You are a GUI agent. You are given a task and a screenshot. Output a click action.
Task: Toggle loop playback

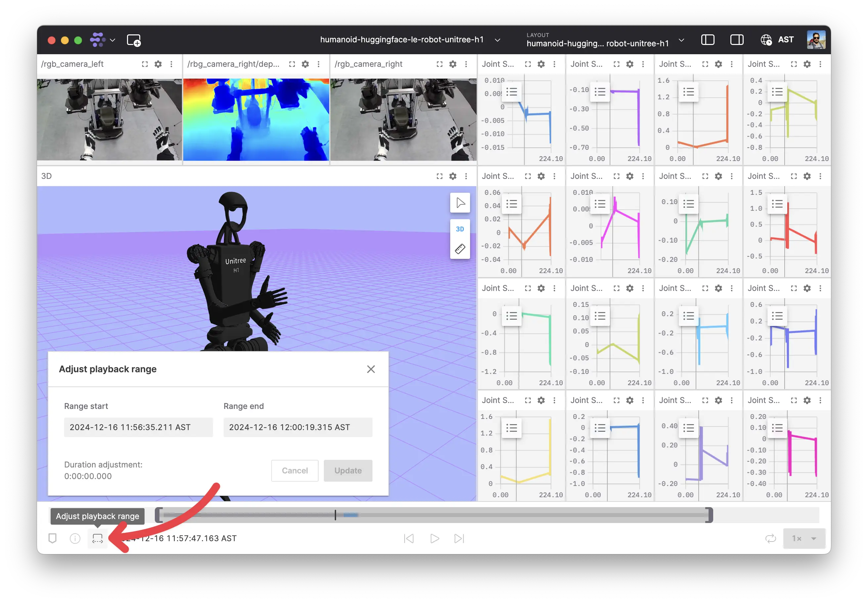click(770, 539)
